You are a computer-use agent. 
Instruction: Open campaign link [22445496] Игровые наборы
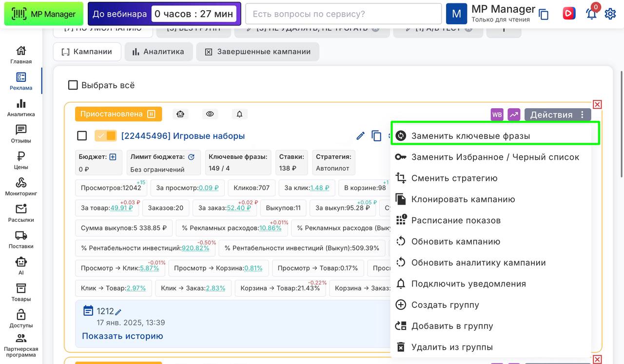[x=183, y=136]
